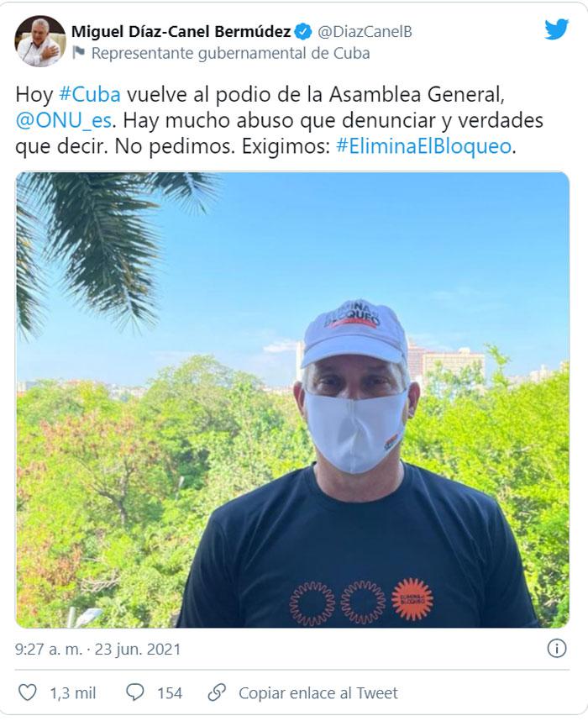The height and width of the screenshot is (721, 588).
Task: Open the #Cuba hashtag
Action: (x=90, y=94)
